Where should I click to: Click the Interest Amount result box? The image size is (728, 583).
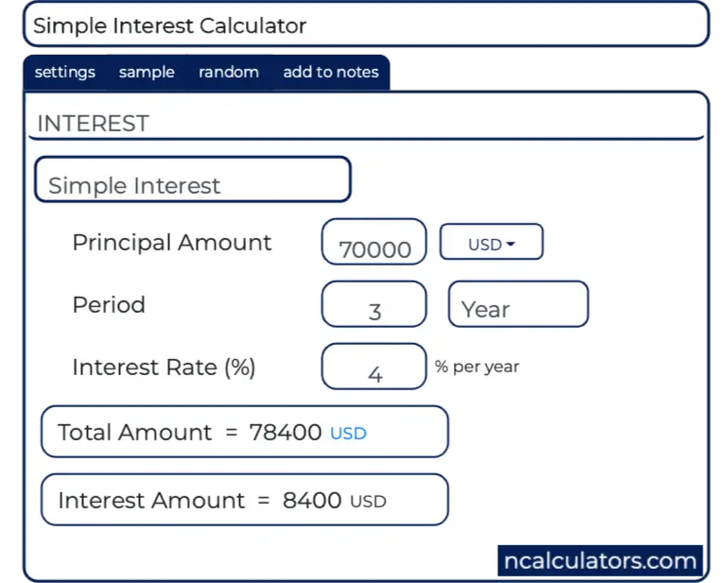click(x=244, y=500)
